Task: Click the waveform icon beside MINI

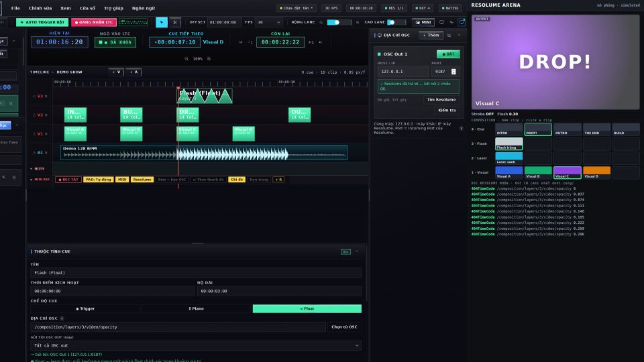Action: point(451,22)
